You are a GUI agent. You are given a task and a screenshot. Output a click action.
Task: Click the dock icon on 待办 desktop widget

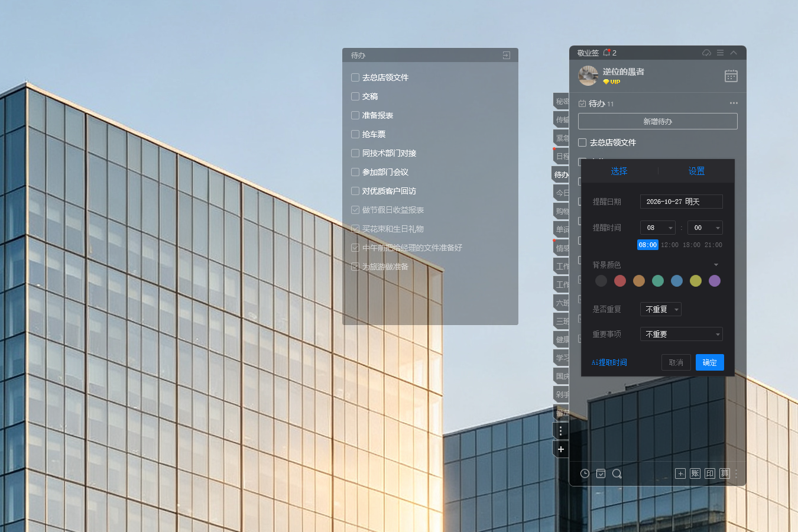(x=507, y=55)
